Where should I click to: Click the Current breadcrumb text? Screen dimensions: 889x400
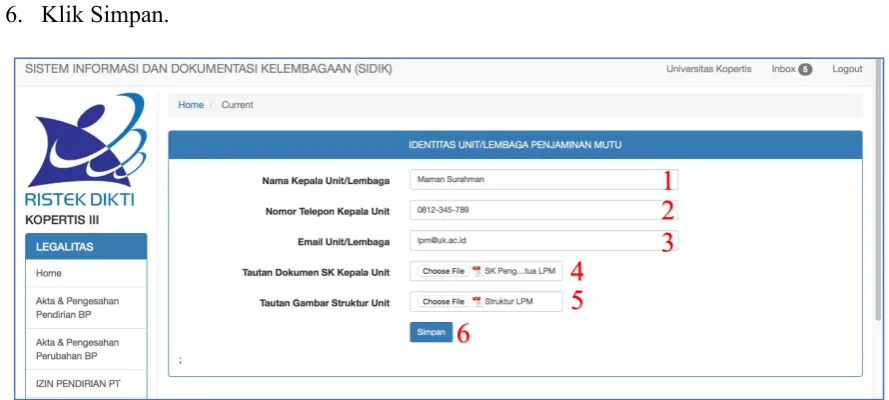(x=237, y=105)
